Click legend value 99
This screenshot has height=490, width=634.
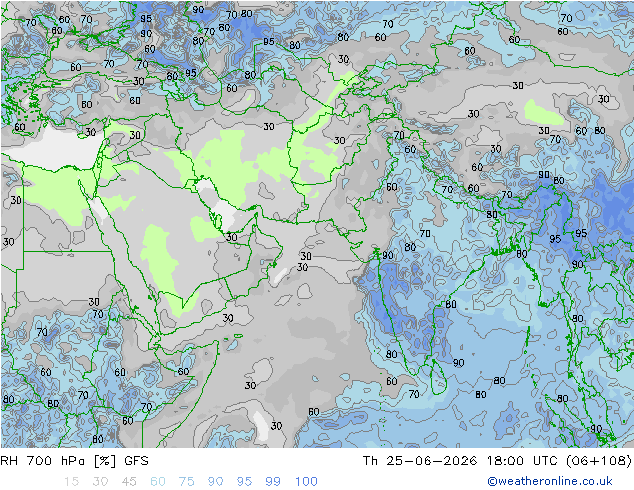coord(273,482)
